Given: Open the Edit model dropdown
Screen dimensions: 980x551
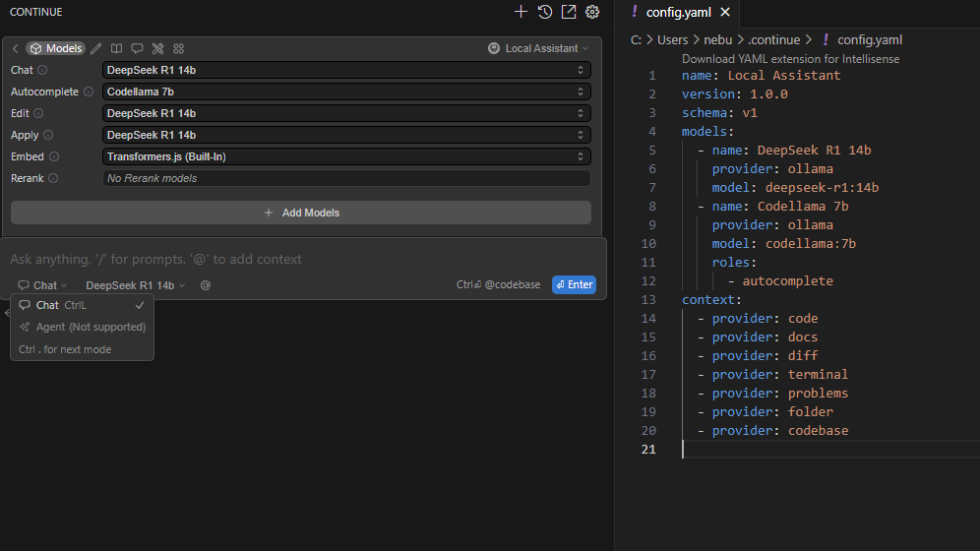Looking at the screenshot, I should pyautogui.click(x=346, y=114).
